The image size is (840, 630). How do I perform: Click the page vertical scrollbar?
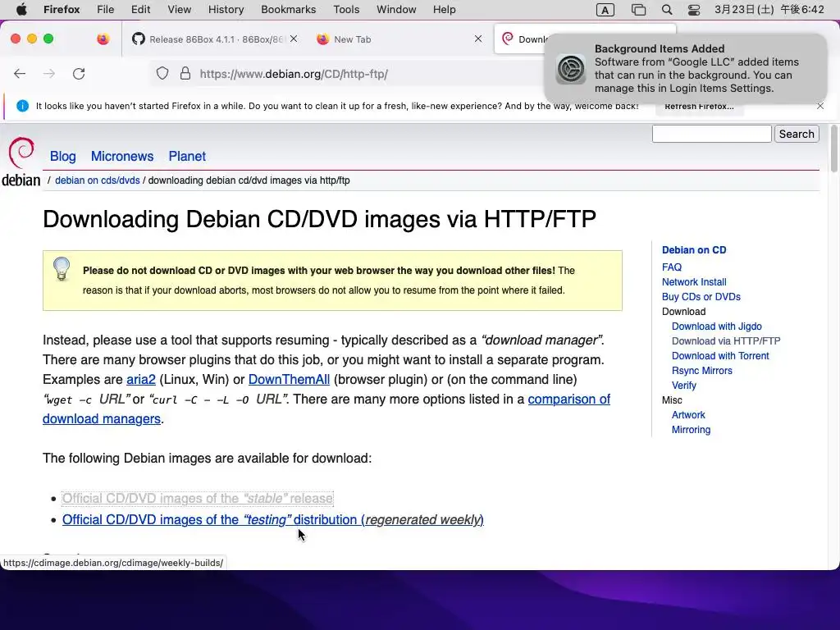[833, 149]
